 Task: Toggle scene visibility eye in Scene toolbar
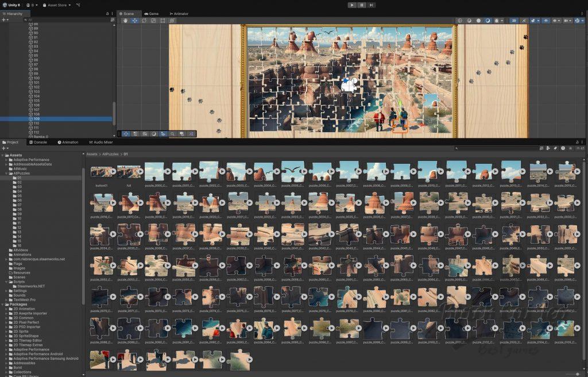546,21
